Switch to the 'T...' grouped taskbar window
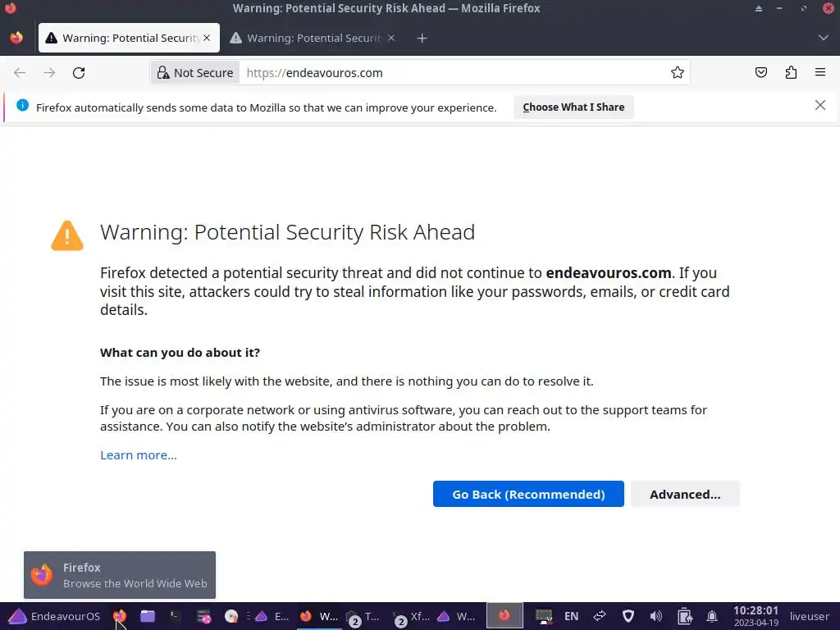Screen dimensions: 840x630 point(363,617)
